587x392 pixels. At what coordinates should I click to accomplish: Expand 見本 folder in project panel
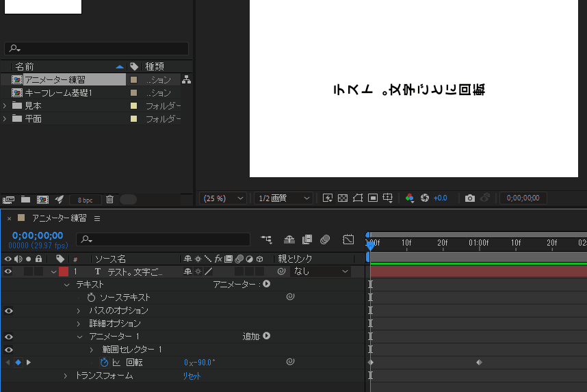click(x=5, y=106)
